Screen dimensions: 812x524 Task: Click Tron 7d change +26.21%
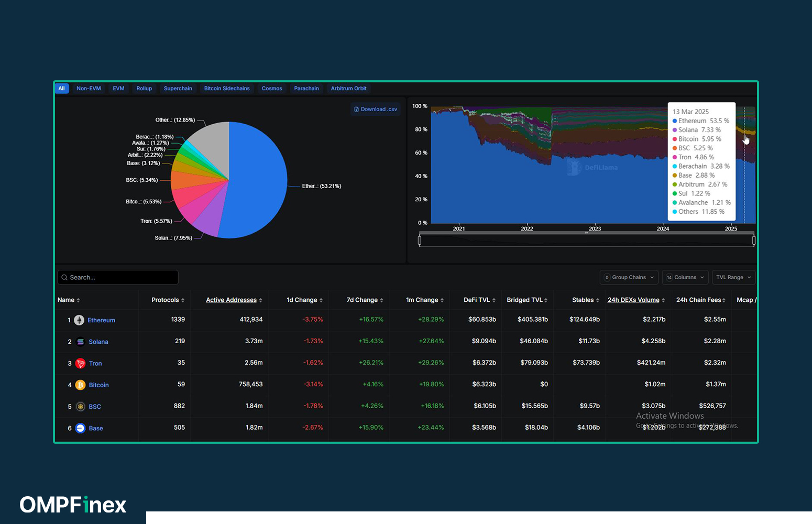[371, 363]
